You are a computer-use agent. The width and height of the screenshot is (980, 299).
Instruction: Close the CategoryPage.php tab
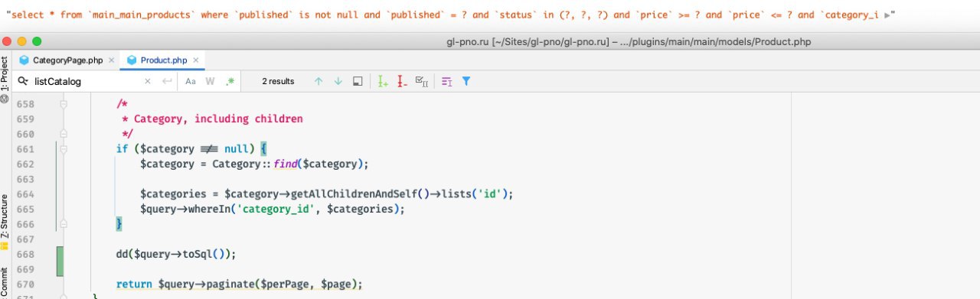[x=112, y=60]
